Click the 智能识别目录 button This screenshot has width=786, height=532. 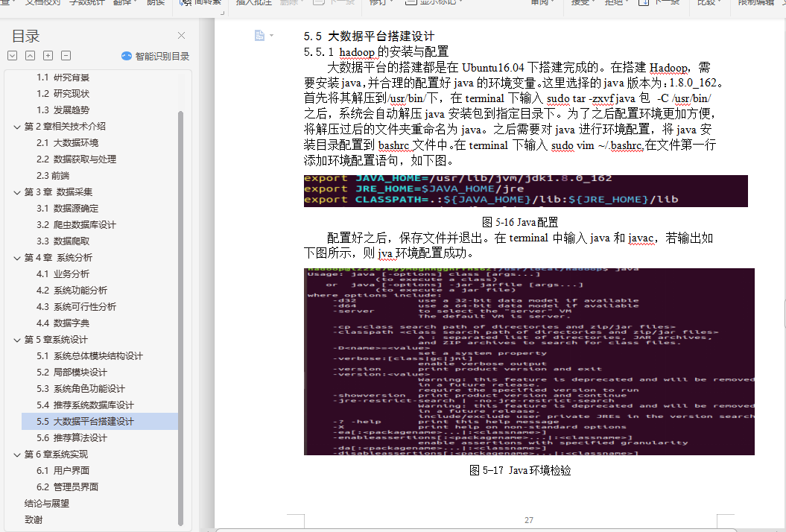tap(156, 56)
